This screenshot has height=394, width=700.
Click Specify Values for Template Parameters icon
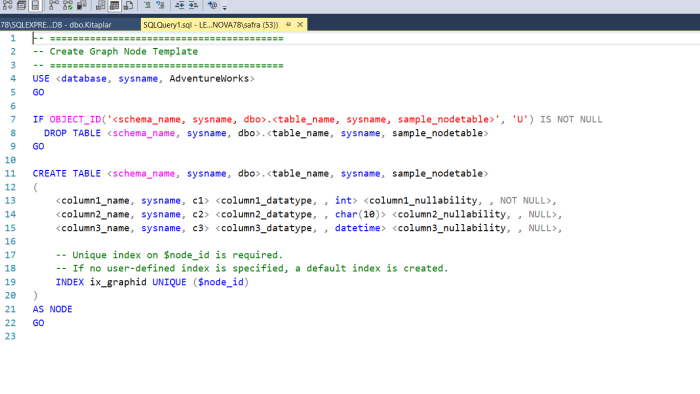coord(212,5)
